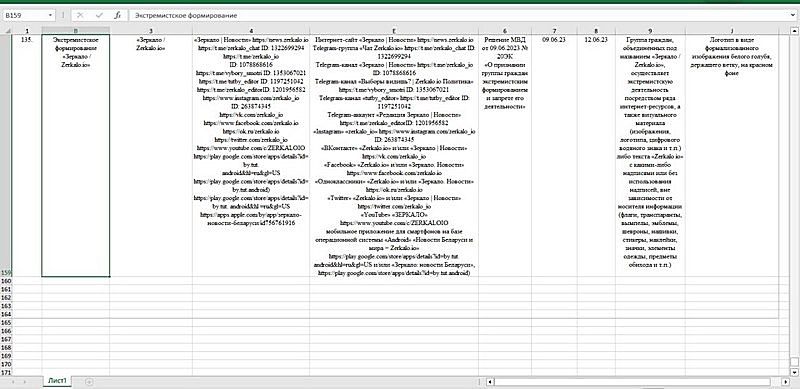The height and width of the screenshot is (389, 800).
Task: Click the confirm checkmark icon in formula bar
Action: coord(99,15)
